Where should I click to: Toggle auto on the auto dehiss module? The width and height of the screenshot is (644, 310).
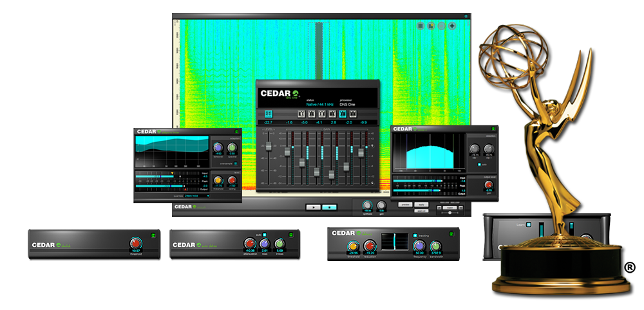coord(265,235)
